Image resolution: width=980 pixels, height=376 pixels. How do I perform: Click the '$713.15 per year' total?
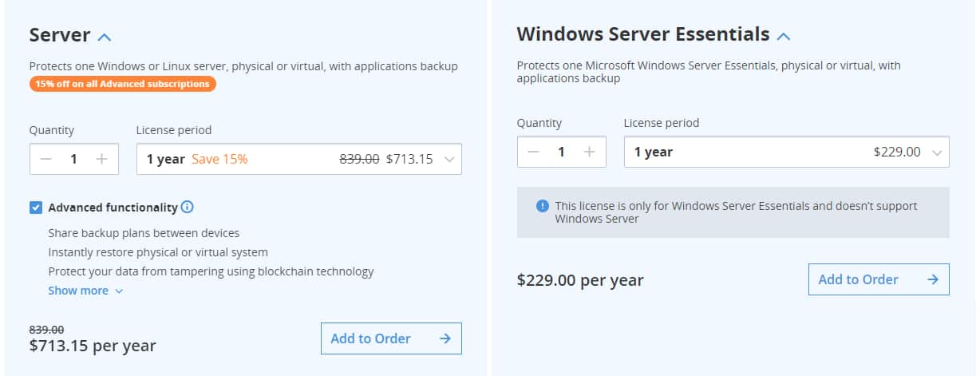tap(93, 346)
